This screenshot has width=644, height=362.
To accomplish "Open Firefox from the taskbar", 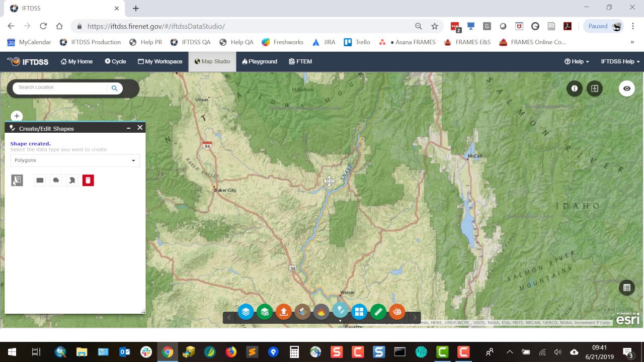I will click(x=231, y=352).
